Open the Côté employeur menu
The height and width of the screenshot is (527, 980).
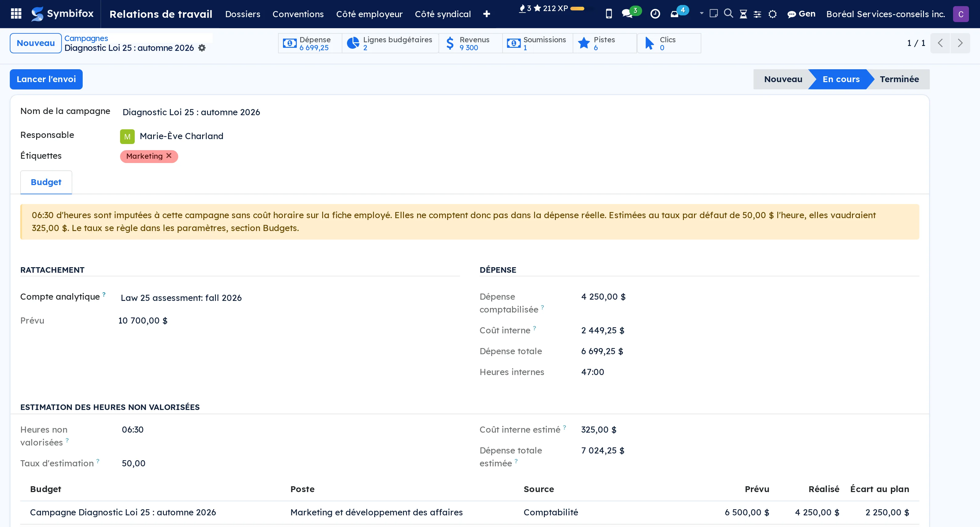click(x=369, y=14)
